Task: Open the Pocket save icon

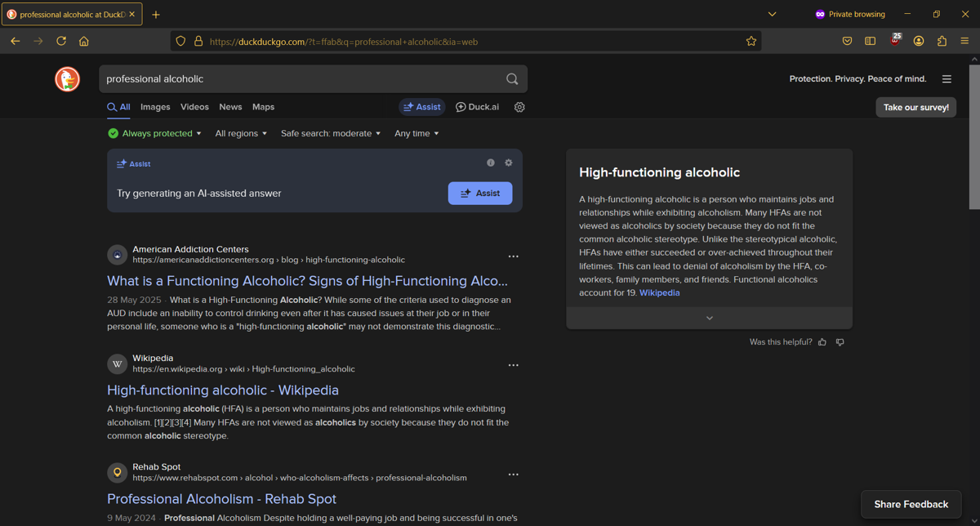Action: pyautogui.click(x=847, y=41)
